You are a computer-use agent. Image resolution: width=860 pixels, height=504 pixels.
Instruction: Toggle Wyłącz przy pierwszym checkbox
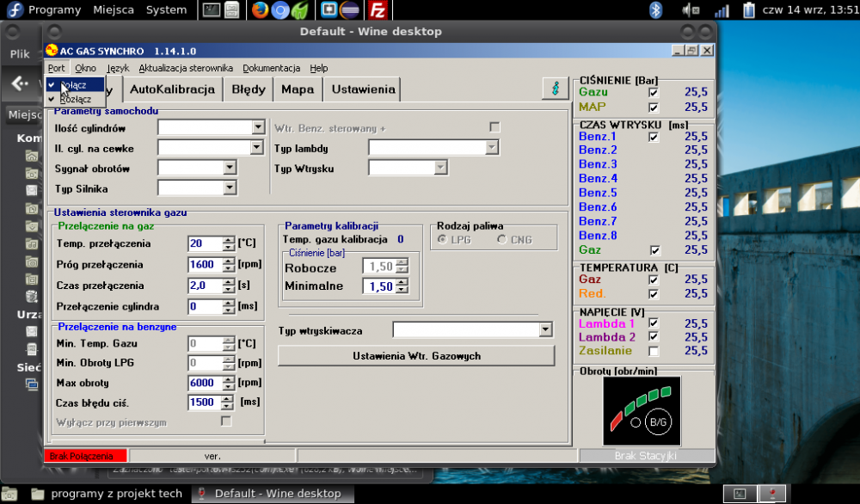(x=226, y=421)
